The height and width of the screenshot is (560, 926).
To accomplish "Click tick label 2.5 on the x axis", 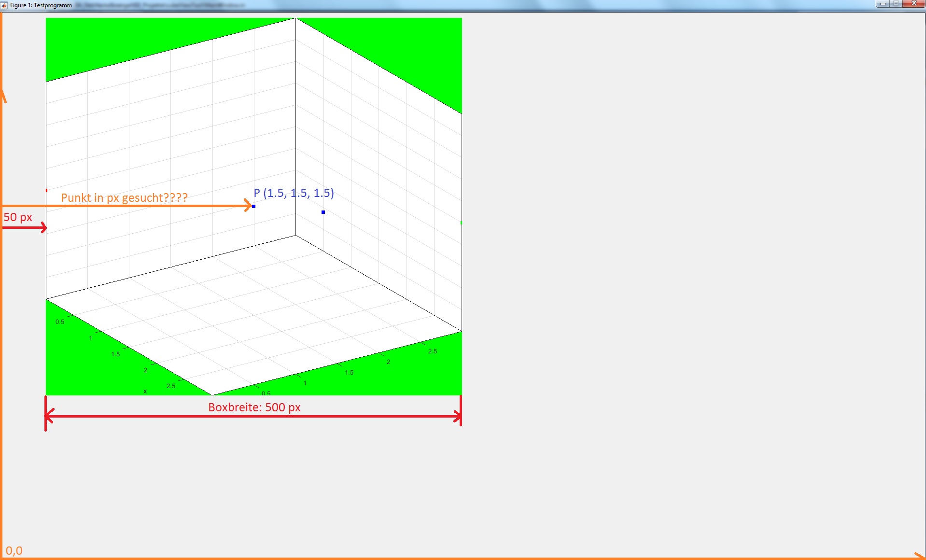I will coord(171,386).
